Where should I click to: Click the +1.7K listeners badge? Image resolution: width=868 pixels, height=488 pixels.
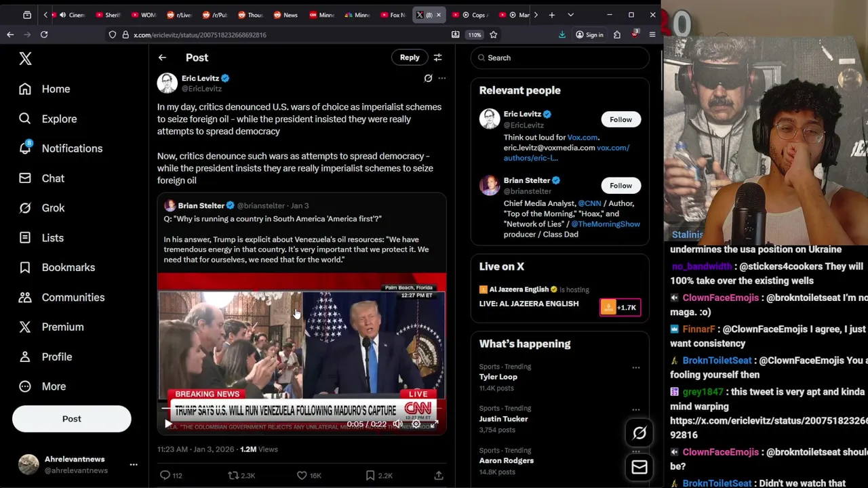620,308
